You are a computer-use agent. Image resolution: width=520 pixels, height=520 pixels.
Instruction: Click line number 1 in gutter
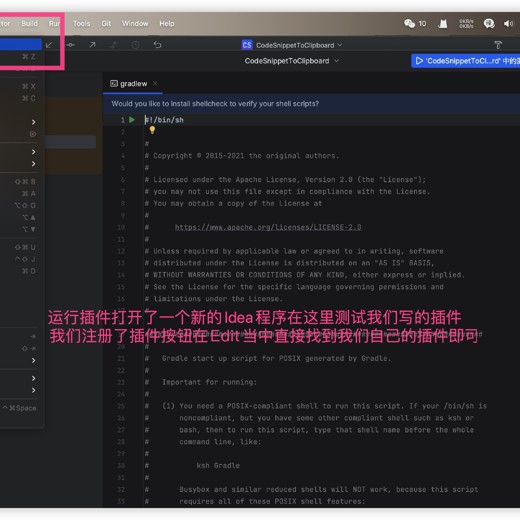(123, 120)
